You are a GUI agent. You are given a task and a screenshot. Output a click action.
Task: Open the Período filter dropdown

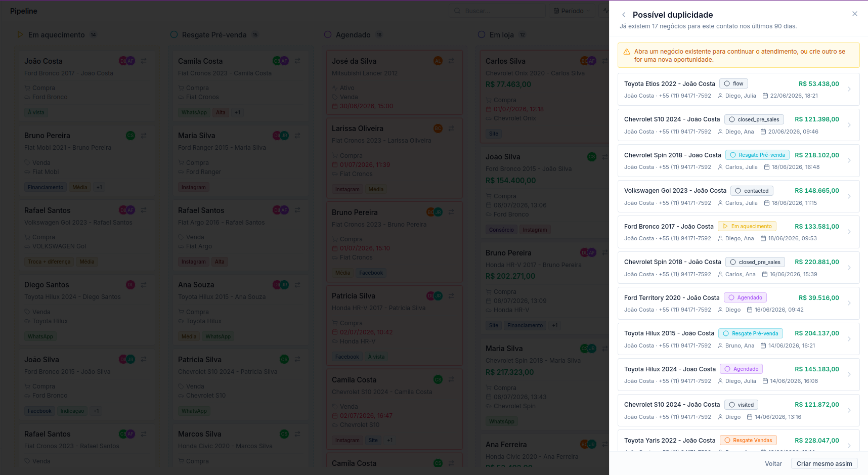(x=572, y=11)
